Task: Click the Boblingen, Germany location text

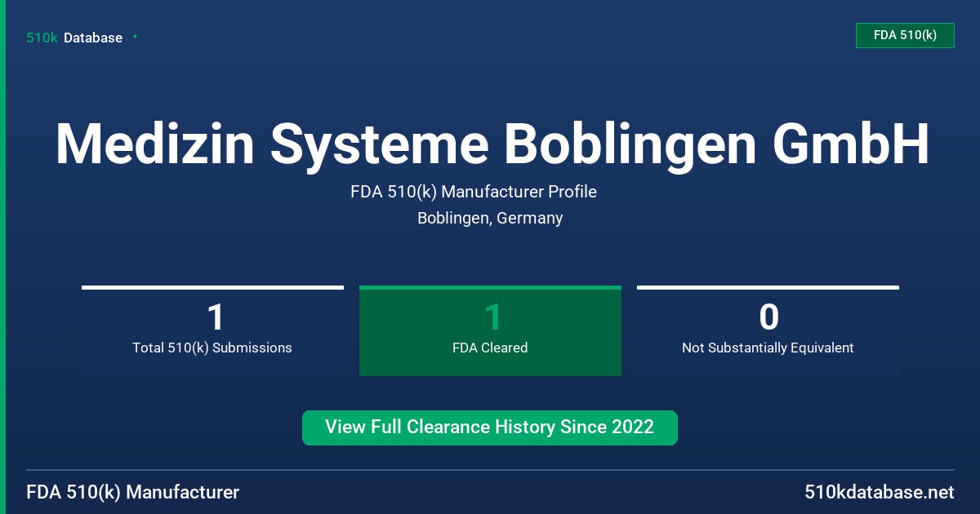Action: pos(490,218)
